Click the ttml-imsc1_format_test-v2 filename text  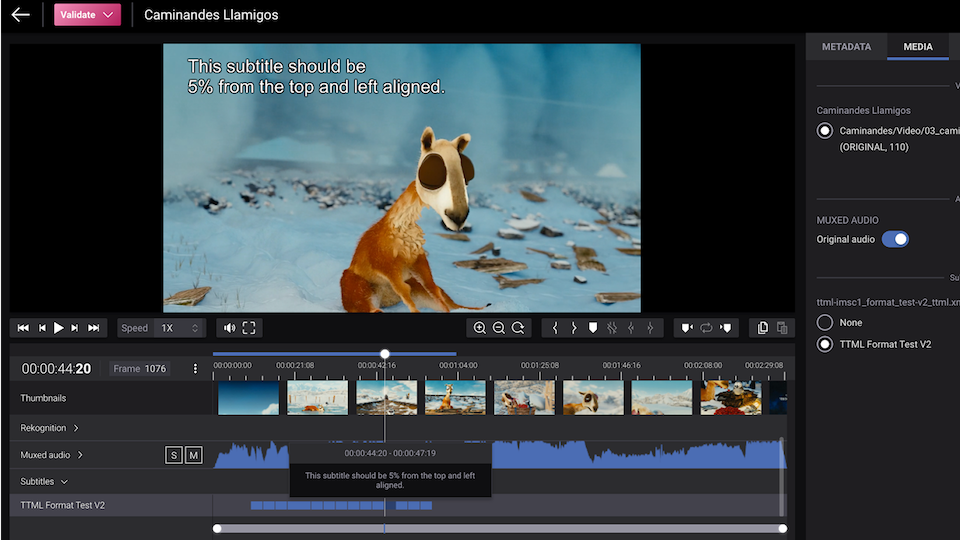(888, 302)
